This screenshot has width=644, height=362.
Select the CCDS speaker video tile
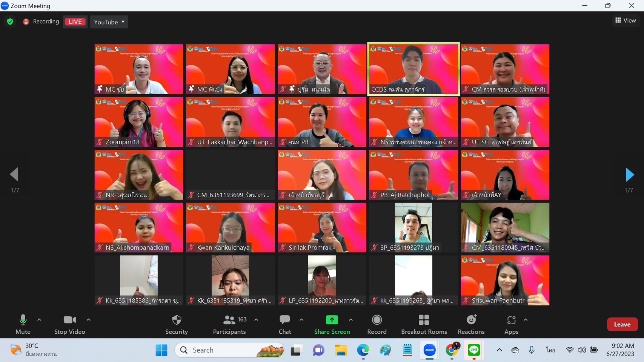(413, 69)
